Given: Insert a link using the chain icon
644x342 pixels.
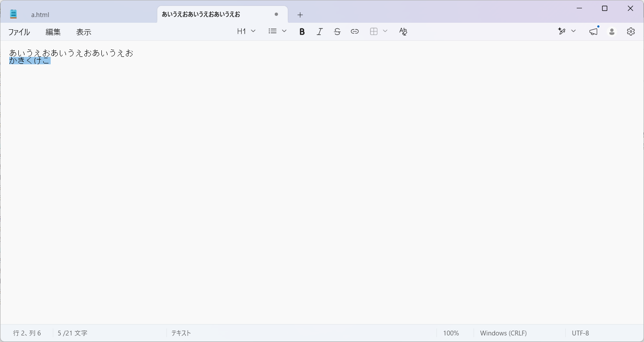Looking at the screenshot, I should tap(355, 31).
